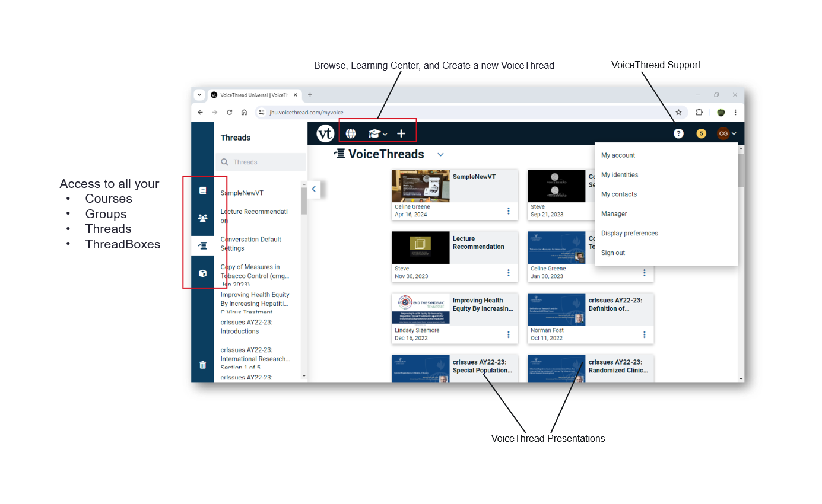Open Lecture Recommendation thumbnail
The width and height of the screenshot is (822, 504).
point(421,247)
